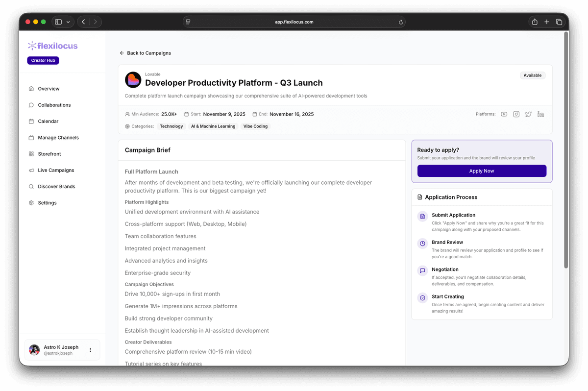This screenshot has height=391, width=588.
Task: Click the Safari share icon
Action: (x=535, y=22)
